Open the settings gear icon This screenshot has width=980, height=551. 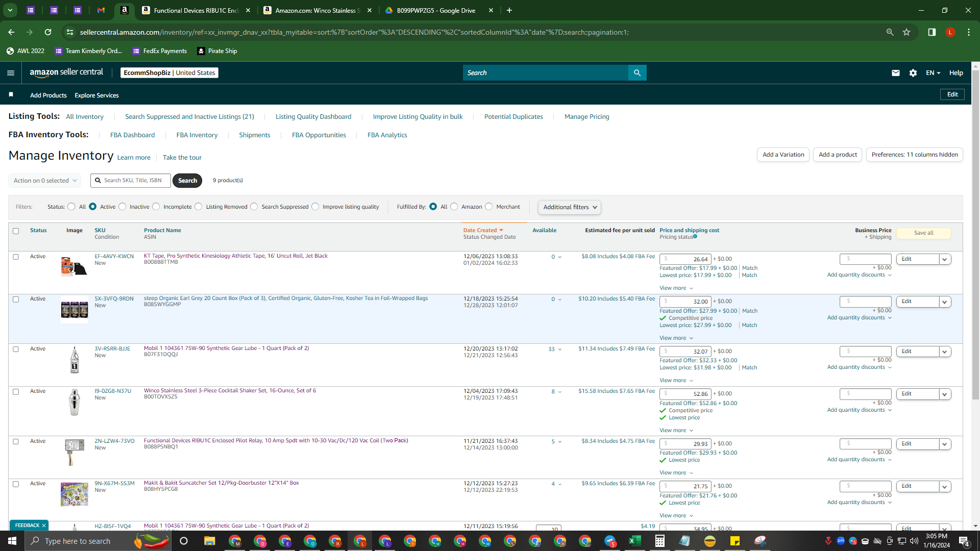tap(913, 73)
